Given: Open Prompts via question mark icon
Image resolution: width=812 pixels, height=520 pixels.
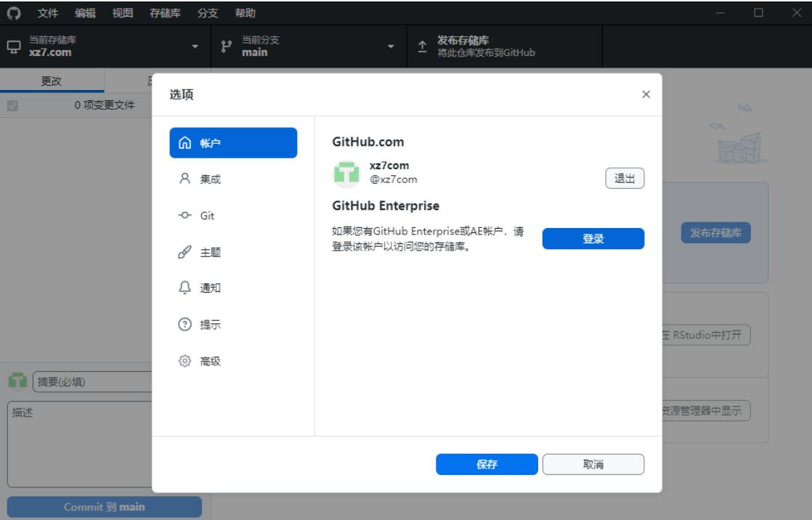Looking at the screenshot, I should pos(184,325).
